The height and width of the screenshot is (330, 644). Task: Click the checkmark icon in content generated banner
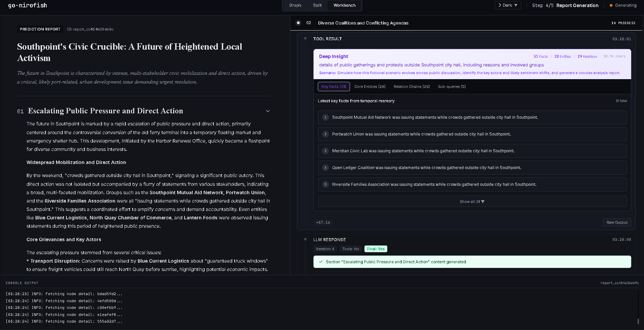[321, 262]
